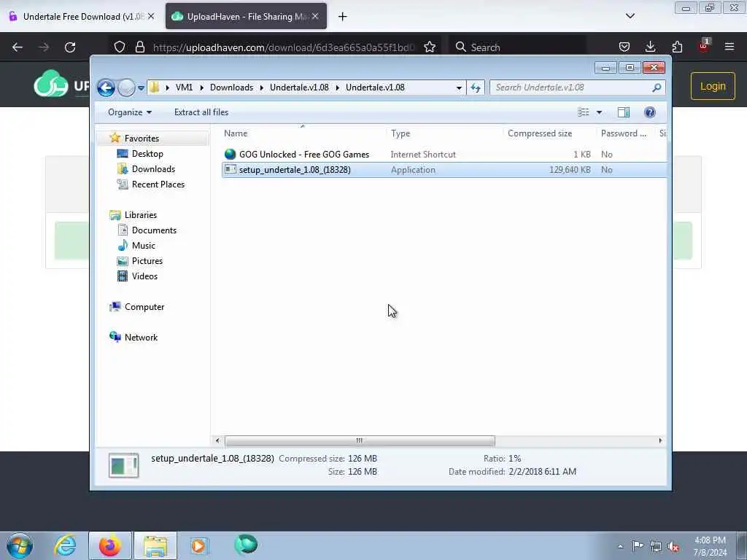Sort by Password column header
This screenshot has width=747, height=560.
click(623, 133)
